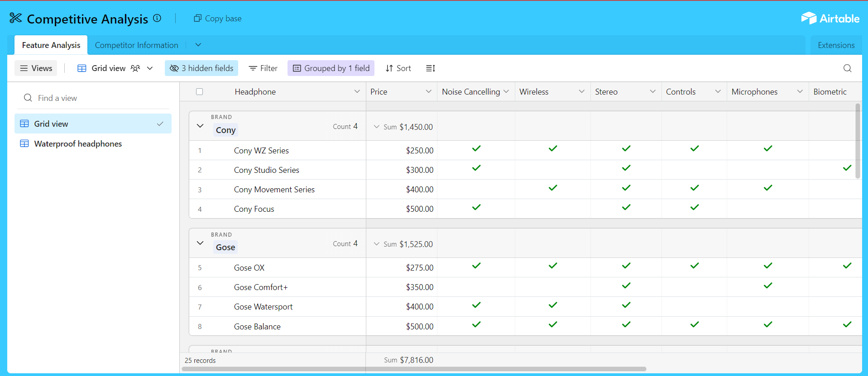Toggle the Views sidebar button
The width and height of the screenshot is (868, 376).
(x=36, y=68)
